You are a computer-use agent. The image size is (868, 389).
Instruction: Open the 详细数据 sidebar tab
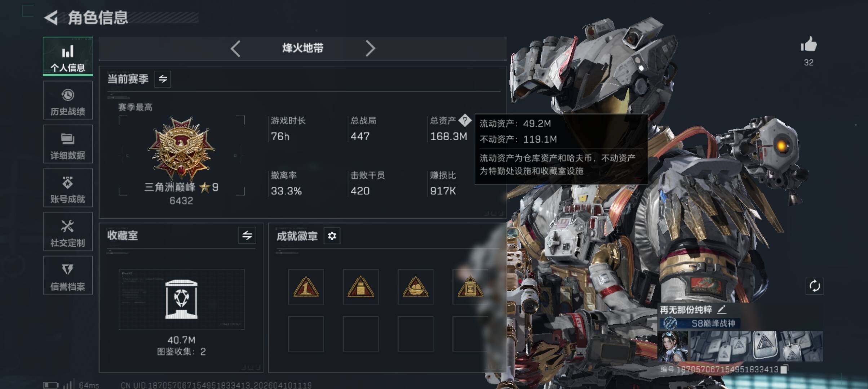point(68,144)
